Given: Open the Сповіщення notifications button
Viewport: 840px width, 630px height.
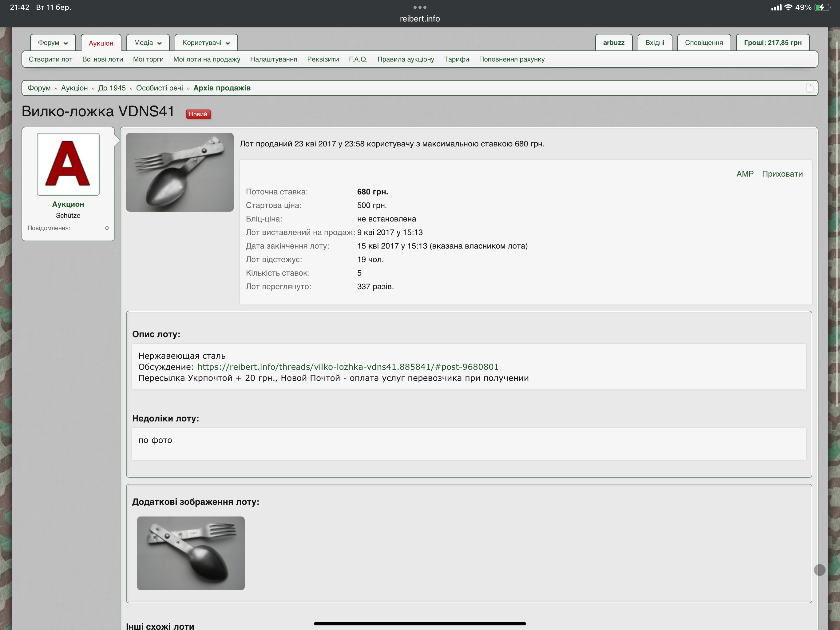Looking at the screenshot, I should [x=704, y=42].
